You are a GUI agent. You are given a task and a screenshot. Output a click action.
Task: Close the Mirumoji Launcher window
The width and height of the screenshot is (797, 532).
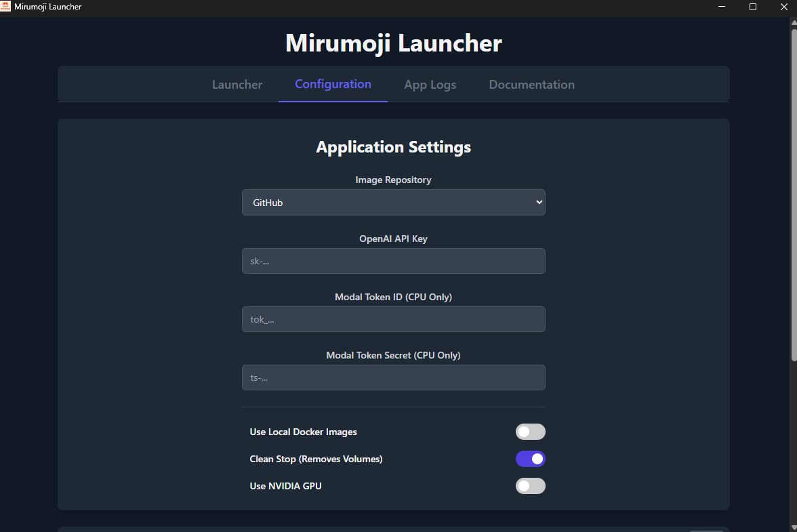click(x=783, y=7)
